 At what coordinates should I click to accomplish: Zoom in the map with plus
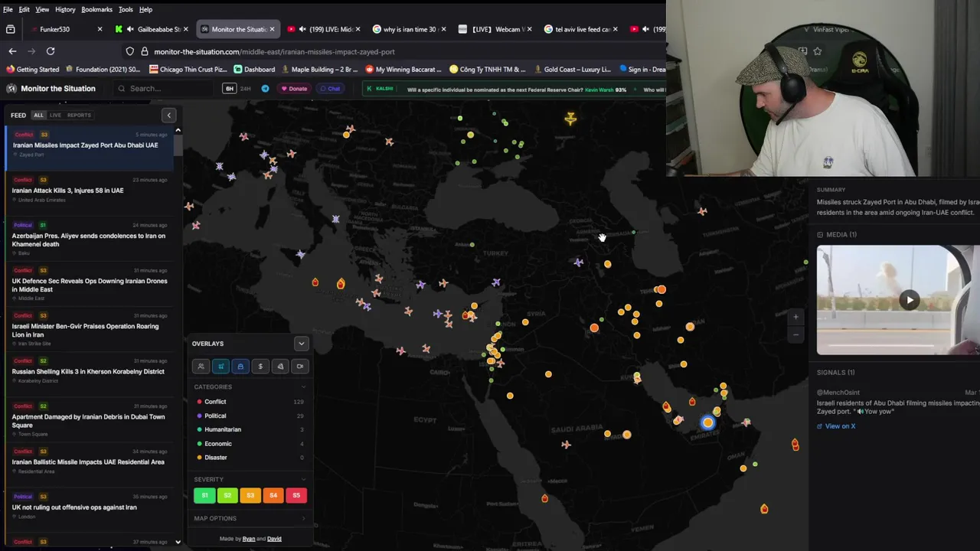795,317
